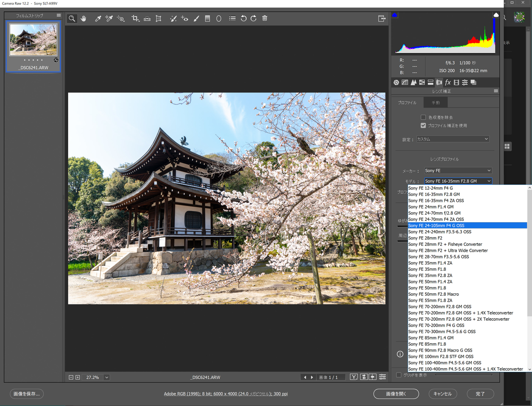
Task: Select the Zoom tool in the toolbar
Action: coord(72,18)
